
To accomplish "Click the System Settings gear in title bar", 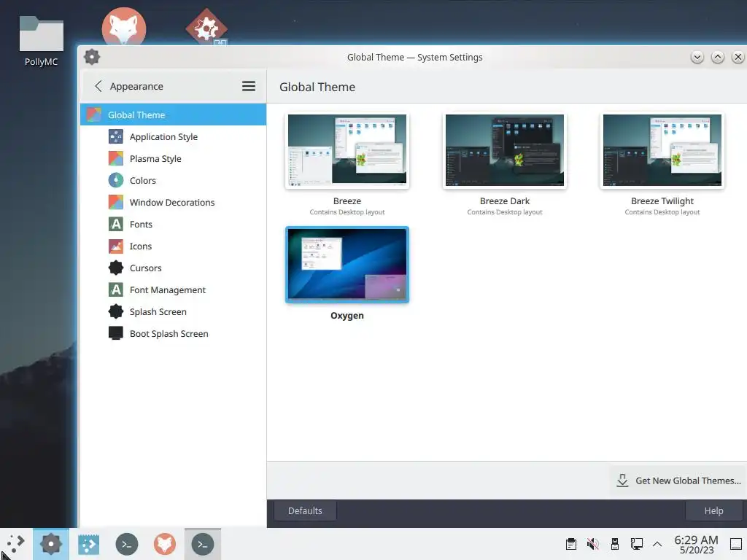I will click(x=92, y=57).
